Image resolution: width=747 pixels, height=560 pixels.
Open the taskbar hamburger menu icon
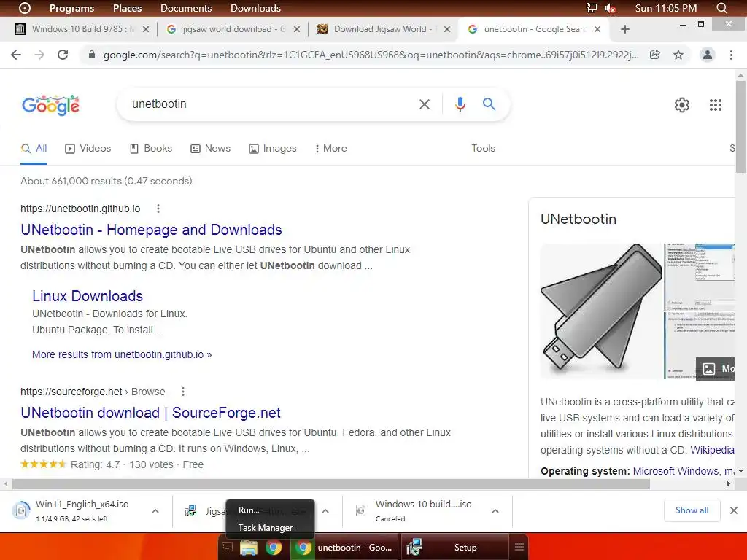click(519, 547)
